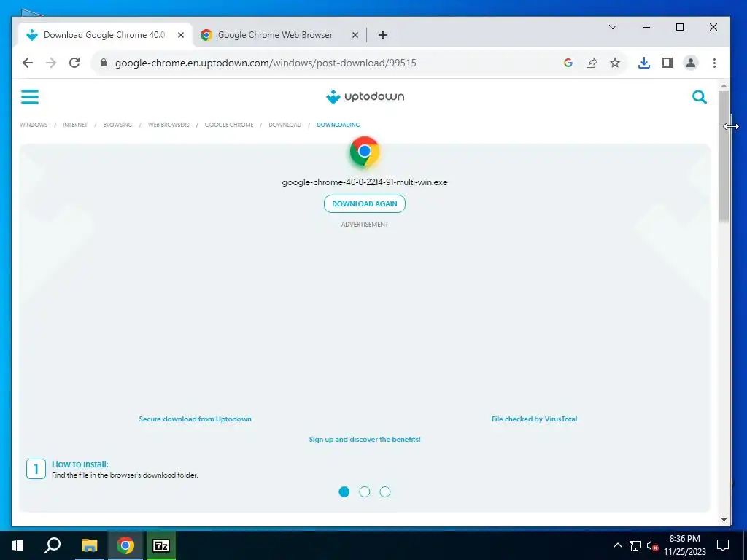Reload the page with the refresh icon
Viewport: 747px width, 560px height.
[74, 63]
